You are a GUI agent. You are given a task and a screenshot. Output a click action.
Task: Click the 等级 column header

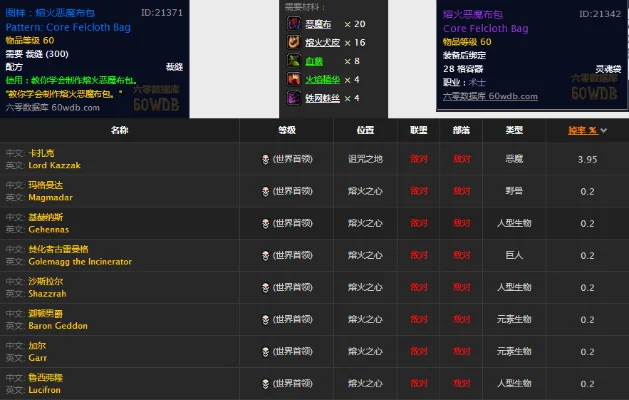coord(287,130)
